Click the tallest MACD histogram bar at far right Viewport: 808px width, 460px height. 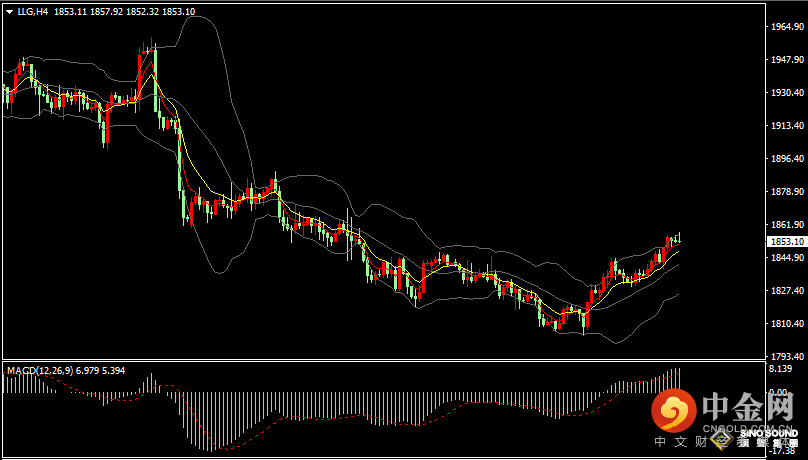pyautogui.click(x=678, y=378)
